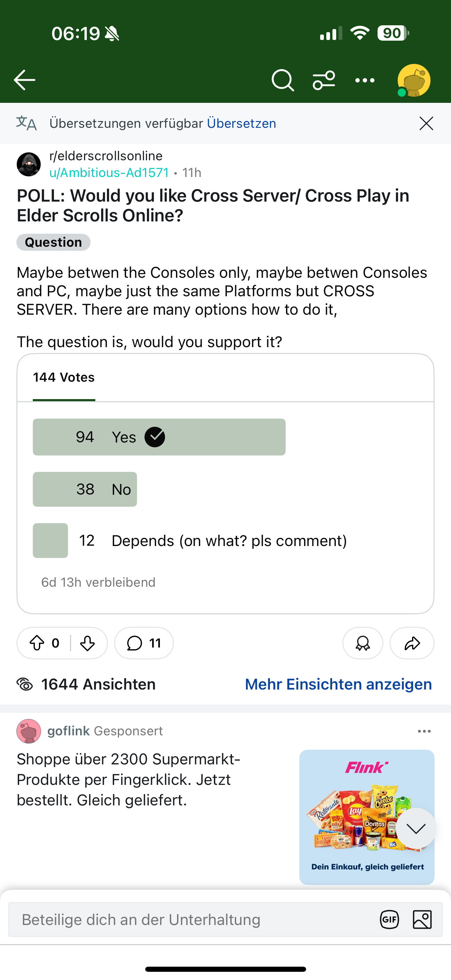Tap the back arrow icon

[25, 80]
